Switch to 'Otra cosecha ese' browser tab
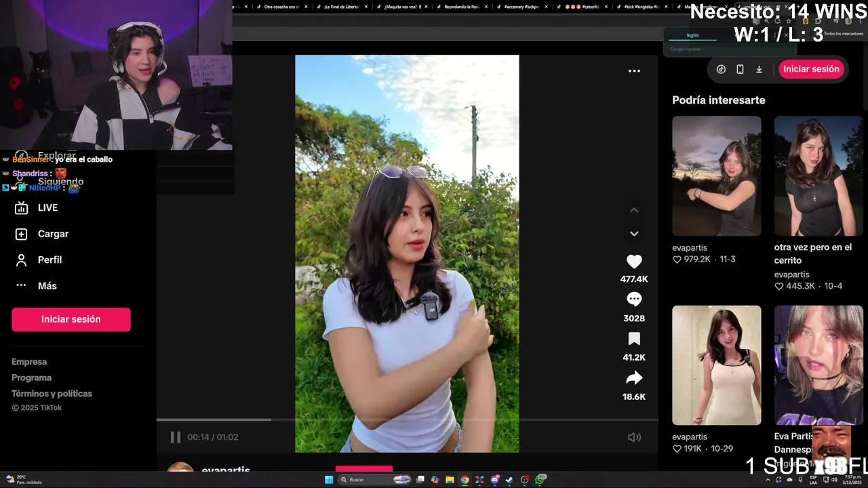Image resolution: width=868 pixels, height=488 pixels. click(281, 7)
